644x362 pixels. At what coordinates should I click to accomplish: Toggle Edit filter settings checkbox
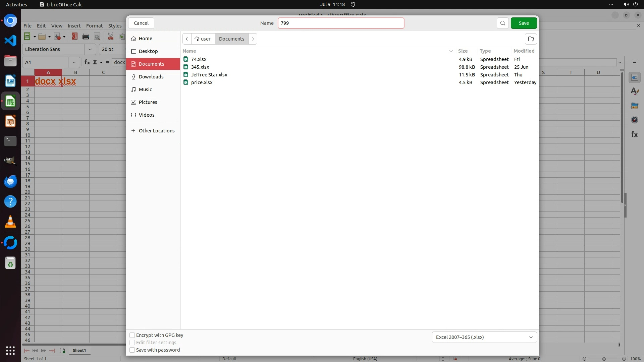pos(132,343)
